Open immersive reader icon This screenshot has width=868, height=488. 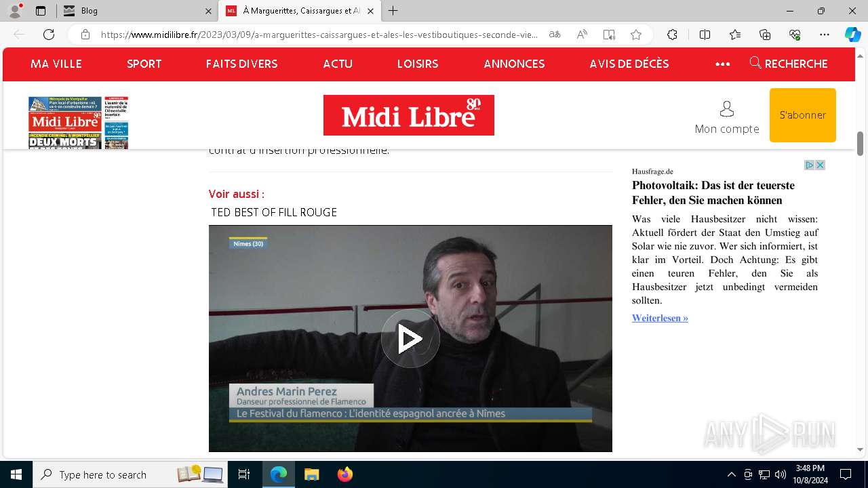(x=609, y=35)
